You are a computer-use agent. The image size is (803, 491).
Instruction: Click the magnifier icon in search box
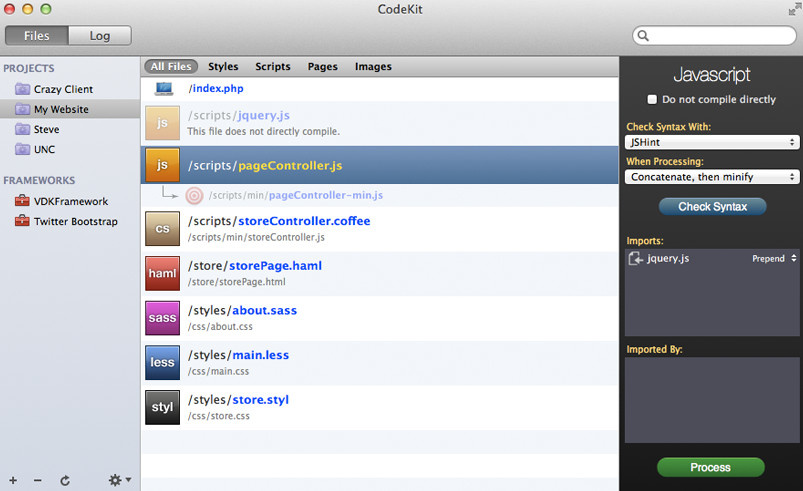pyautogui.click(x=643, y=35)
